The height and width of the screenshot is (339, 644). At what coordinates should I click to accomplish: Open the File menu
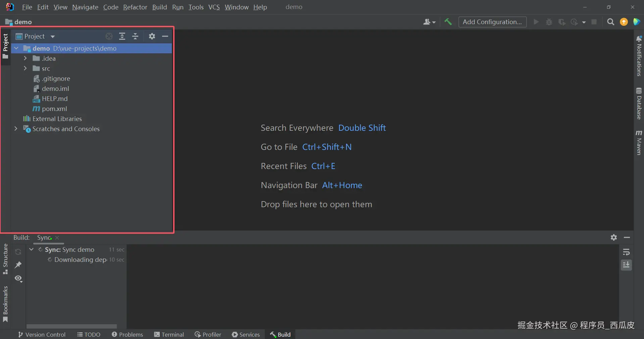click(x=27, y=7)
